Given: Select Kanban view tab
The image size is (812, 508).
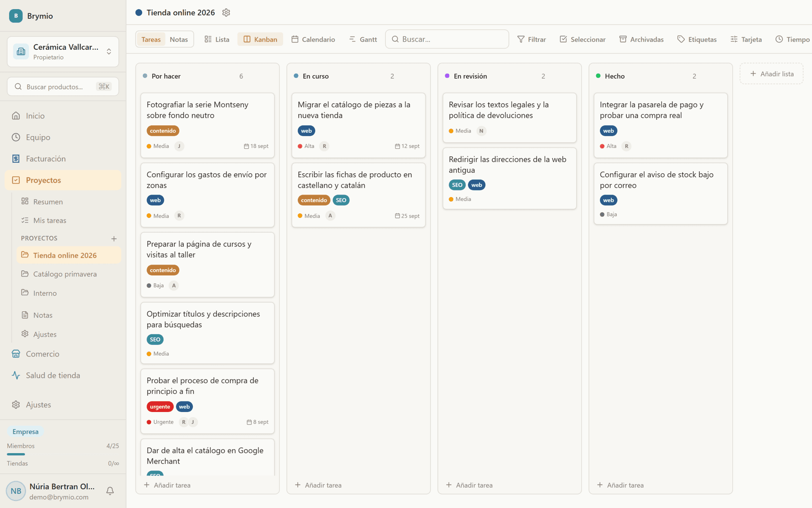Looking at the screenshot, I should pos(260,39).
